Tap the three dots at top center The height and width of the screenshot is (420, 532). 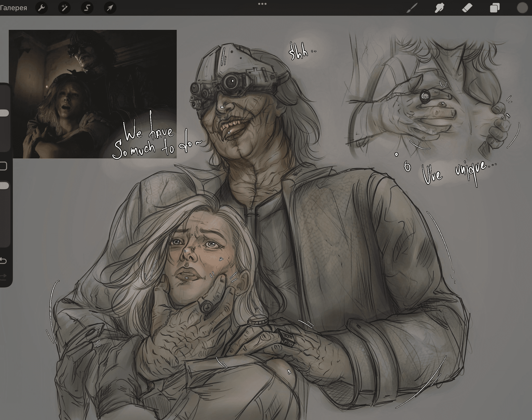(x=262, y=4)
